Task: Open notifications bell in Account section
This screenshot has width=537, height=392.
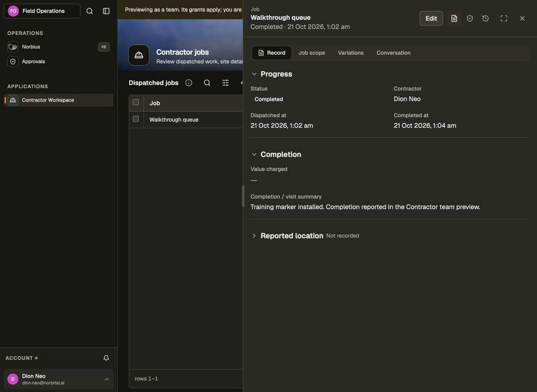Action: (x=106, y=358)
